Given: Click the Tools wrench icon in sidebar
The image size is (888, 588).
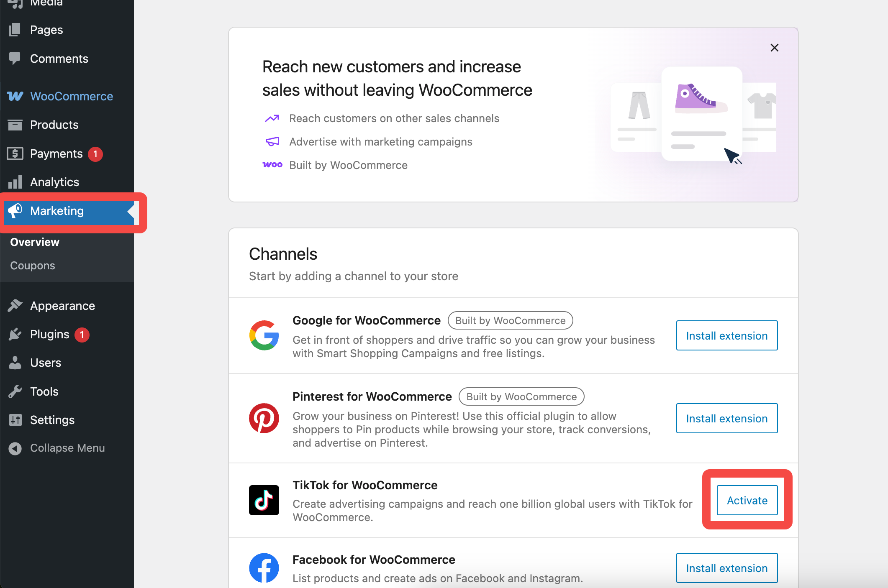Looking at the screenshot, I should point(15,391).
